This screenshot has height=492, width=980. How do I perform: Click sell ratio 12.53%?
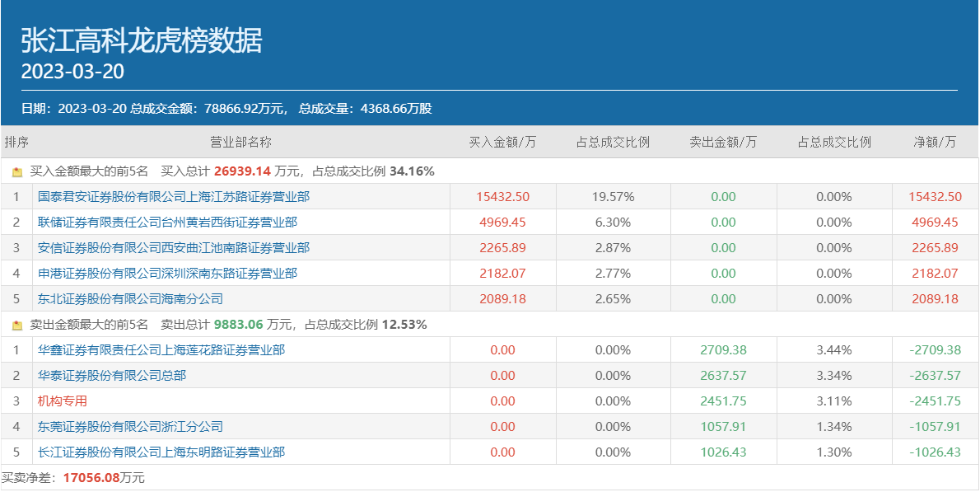(x=404, y=325)
